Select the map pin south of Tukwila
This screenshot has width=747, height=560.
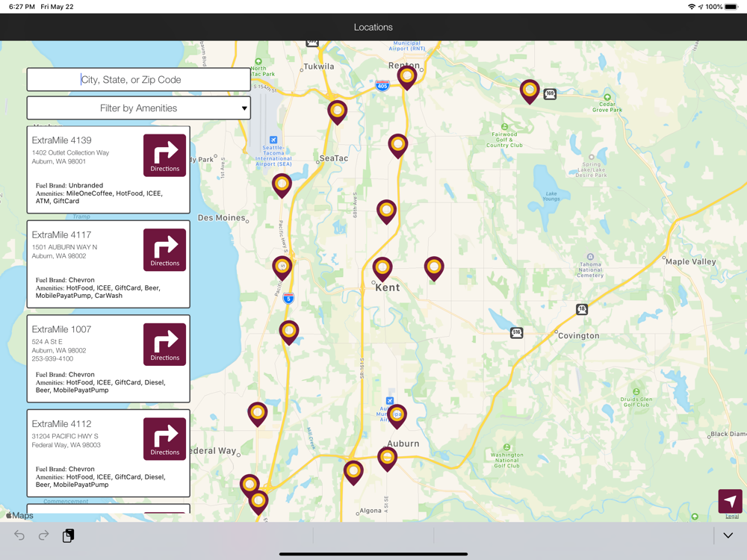pyautogui.click(x=338, y=113)
